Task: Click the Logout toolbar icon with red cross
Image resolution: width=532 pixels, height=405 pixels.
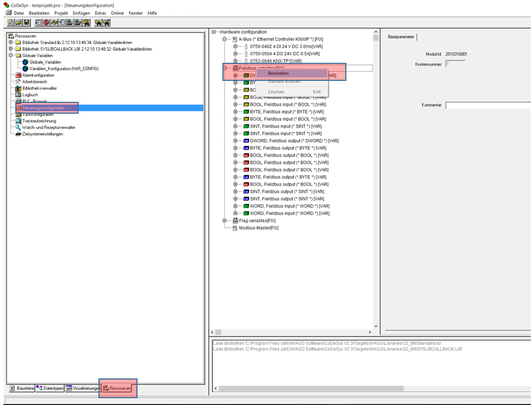Action: point(78,23)
